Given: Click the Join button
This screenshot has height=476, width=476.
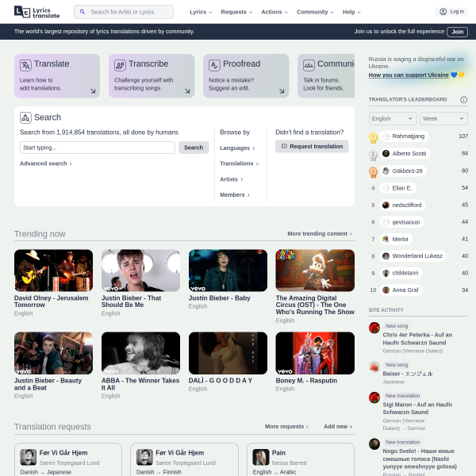Looking at the screenshot, I should tap(457, 32).
